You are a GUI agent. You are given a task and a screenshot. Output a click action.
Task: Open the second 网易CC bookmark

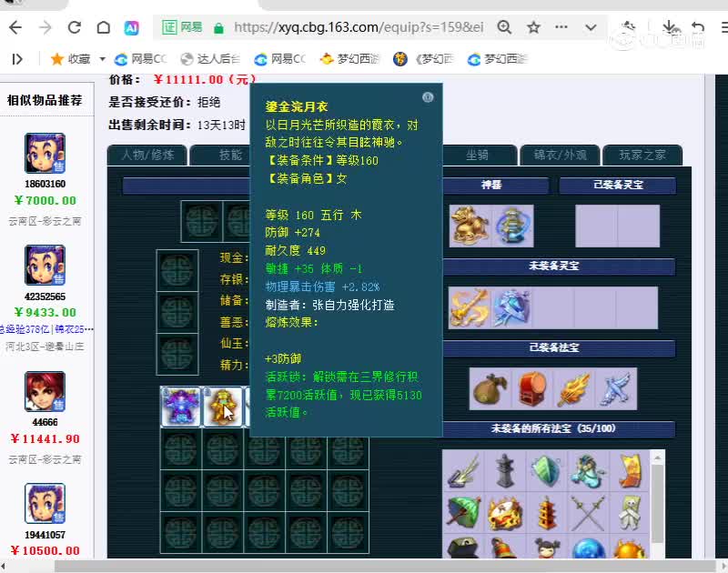[x=280, y=59]
